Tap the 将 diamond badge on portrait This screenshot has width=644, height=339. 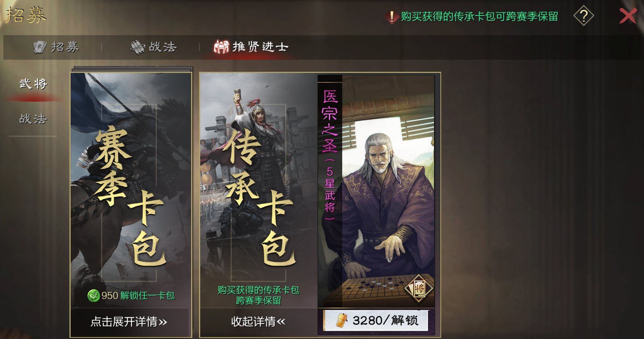[419, 289]
